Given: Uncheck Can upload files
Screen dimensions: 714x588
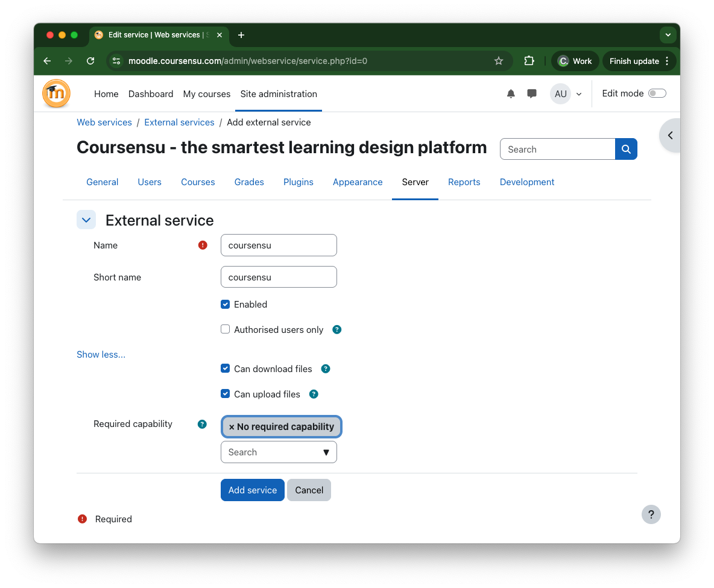Looking at the screenshot, I should point(226,394).
